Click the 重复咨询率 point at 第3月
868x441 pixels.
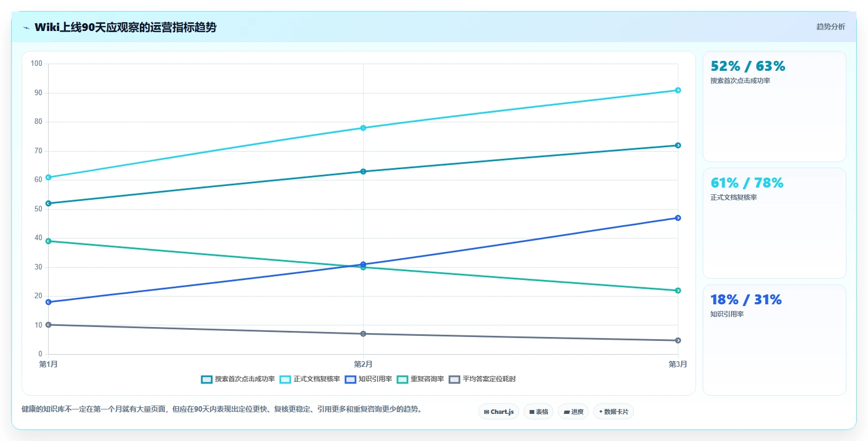coord(678,290)
